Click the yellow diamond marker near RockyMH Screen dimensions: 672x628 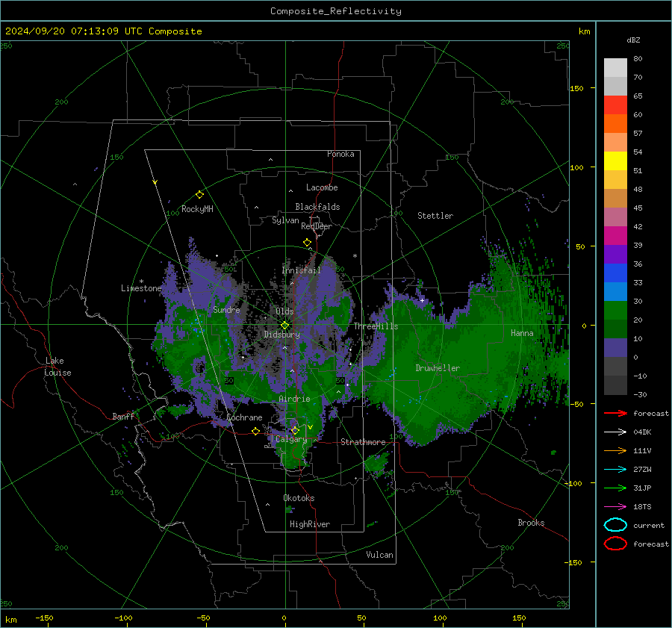point(199,195)
